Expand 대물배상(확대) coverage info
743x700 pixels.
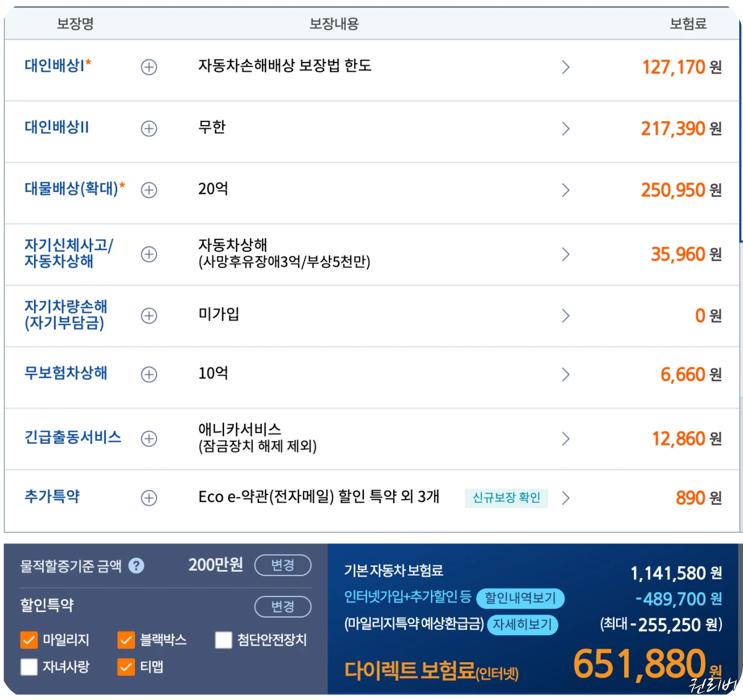(149, 190)
